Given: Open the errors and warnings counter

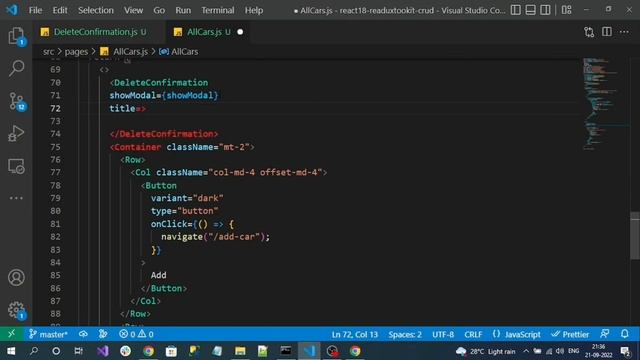Looking at the screenshot, I should point(136,334).
